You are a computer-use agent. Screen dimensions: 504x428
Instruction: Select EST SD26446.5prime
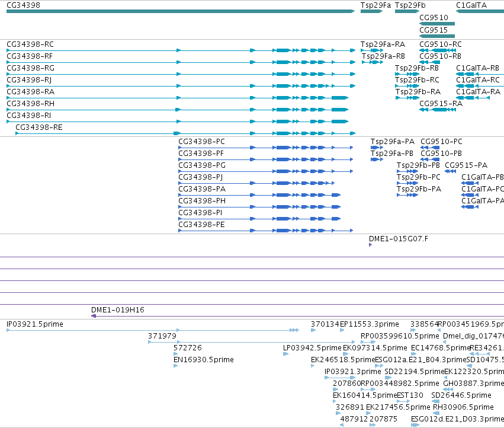[435, 401]
